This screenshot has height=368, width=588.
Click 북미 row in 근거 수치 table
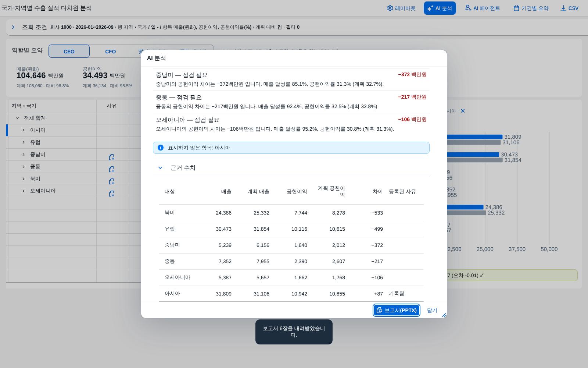click(x=291, y=213)
